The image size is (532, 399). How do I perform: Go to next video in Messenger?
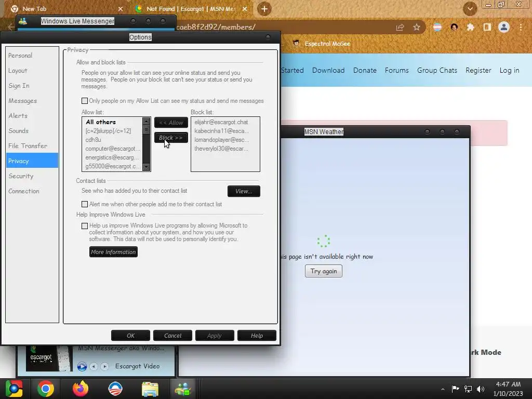tap(104, 366)
